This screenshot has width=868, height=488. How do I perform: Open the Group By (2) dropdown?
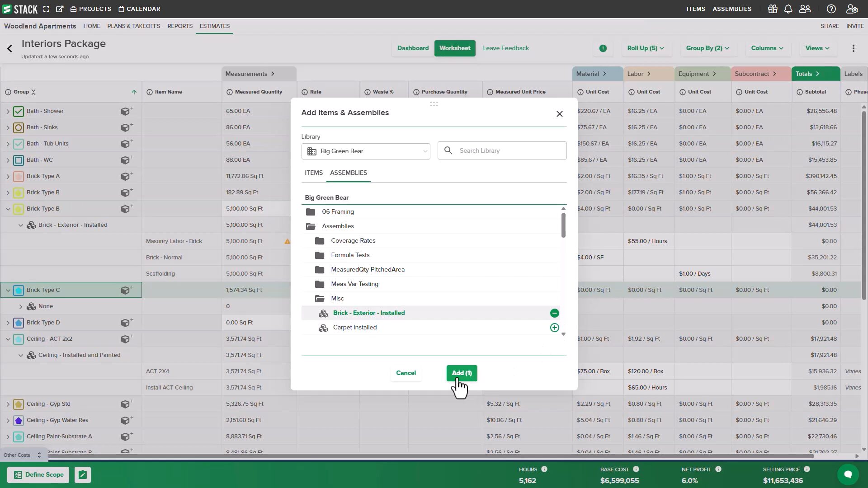pyautogui.click(x=707, y=48)
